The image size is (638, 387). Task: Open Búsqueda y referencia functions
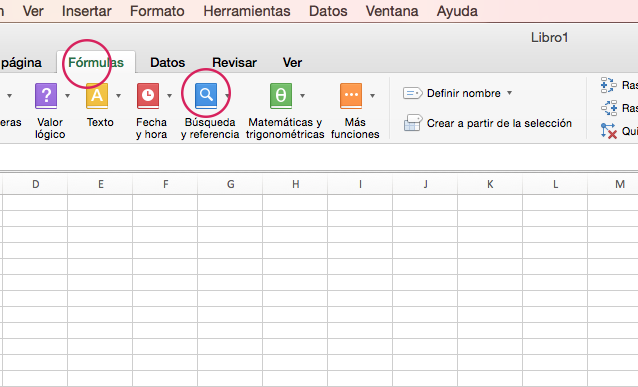click(206, 96)
